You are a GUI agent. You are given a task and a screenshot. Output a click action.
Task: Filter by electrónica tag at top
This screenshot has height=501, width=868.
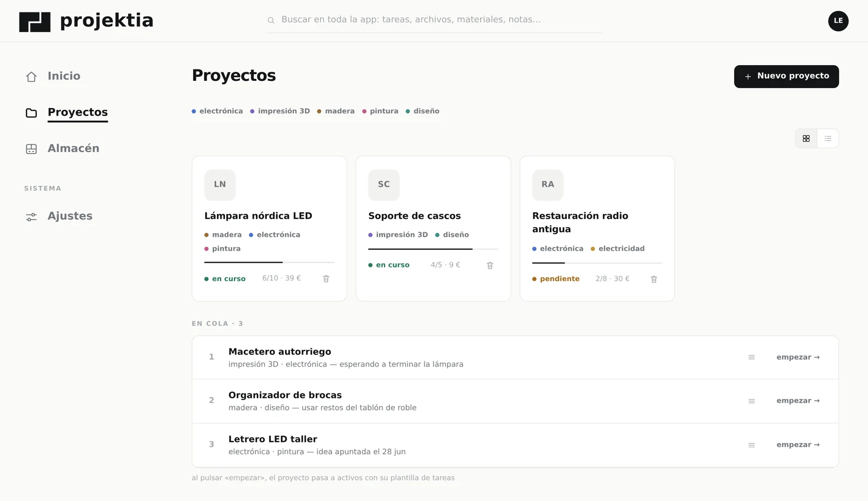coord(217,111)
